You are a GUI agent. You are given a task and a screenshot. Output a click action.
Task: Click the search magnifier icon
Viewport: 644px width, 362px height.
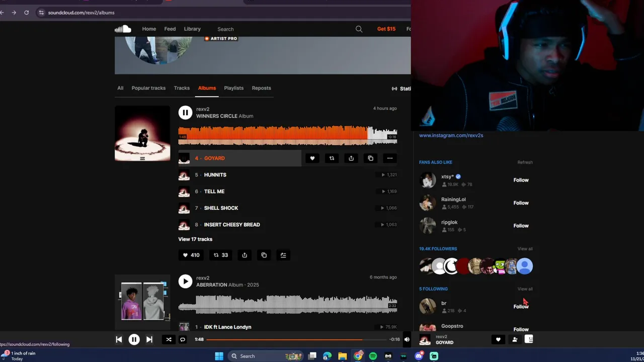[x=359, y=29]
